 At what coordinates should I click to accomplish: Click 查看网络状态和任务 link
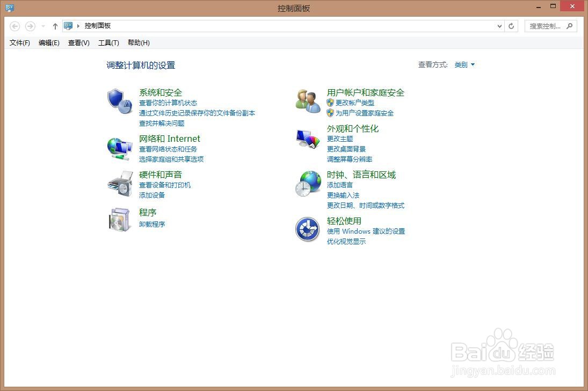tap(168, 149)
